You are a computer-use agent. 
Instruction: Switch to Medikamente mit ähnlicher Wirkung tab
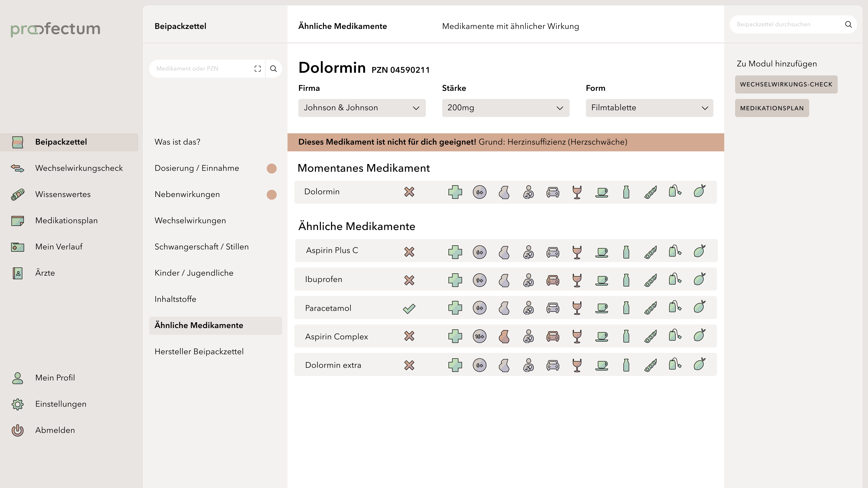click(510, 26)
